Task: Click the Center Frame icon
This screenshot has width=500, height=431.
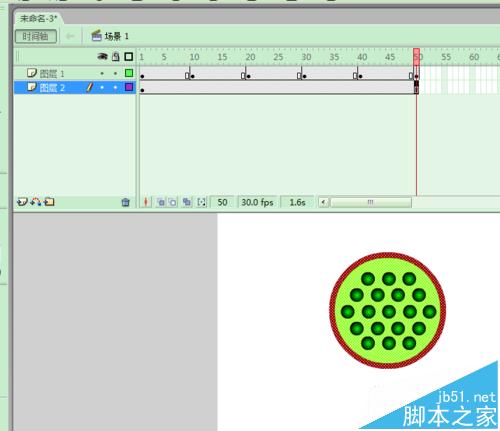Action: point(146,202)
